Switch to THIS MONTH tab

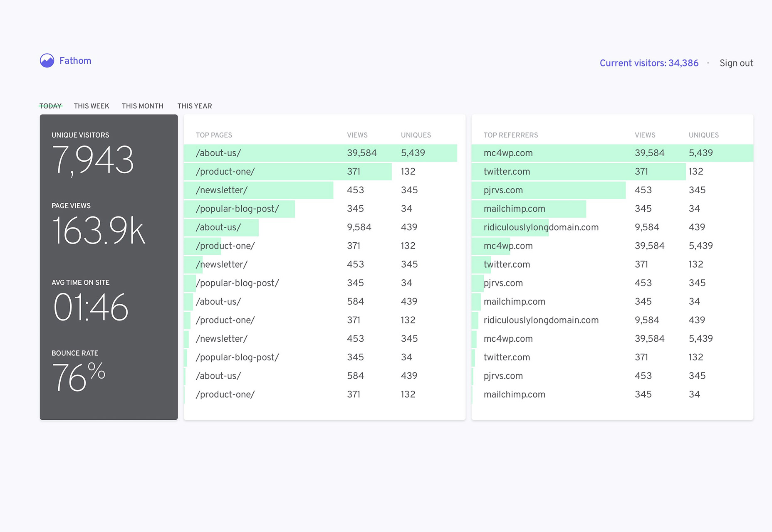pyautogui.click(x=143, y=106)
